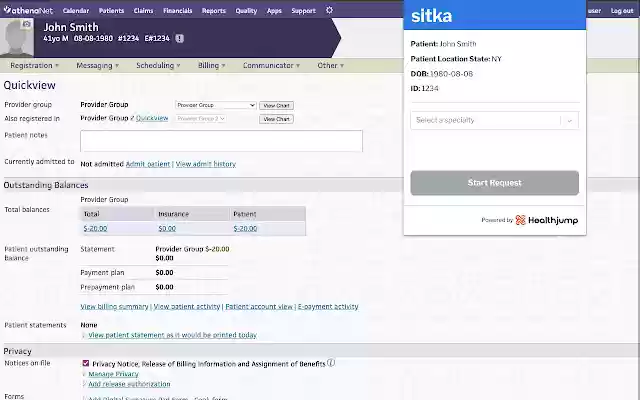Open the Provider Group 2 Quickview link

pyautogui.click(x=152, y=118)
